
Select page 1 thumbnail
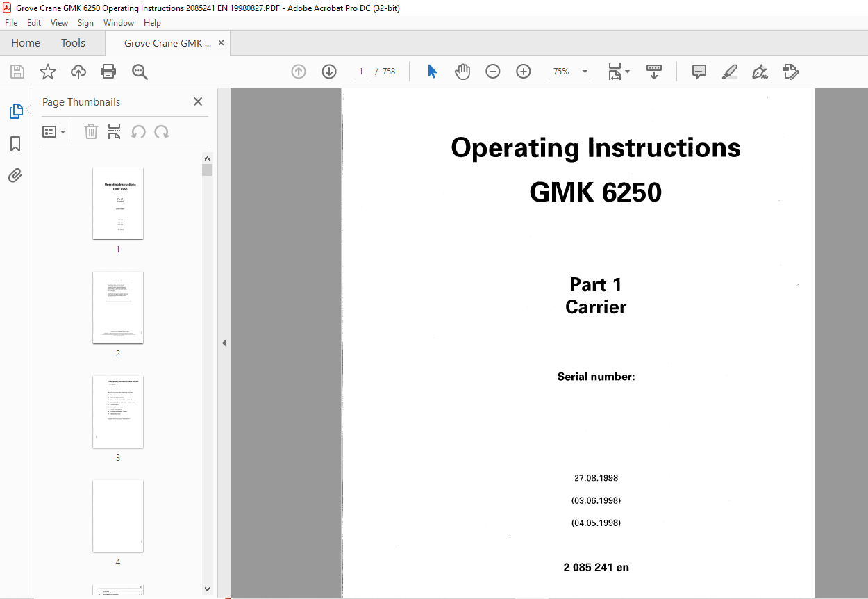pyautogui.click(x=118, y=204)
